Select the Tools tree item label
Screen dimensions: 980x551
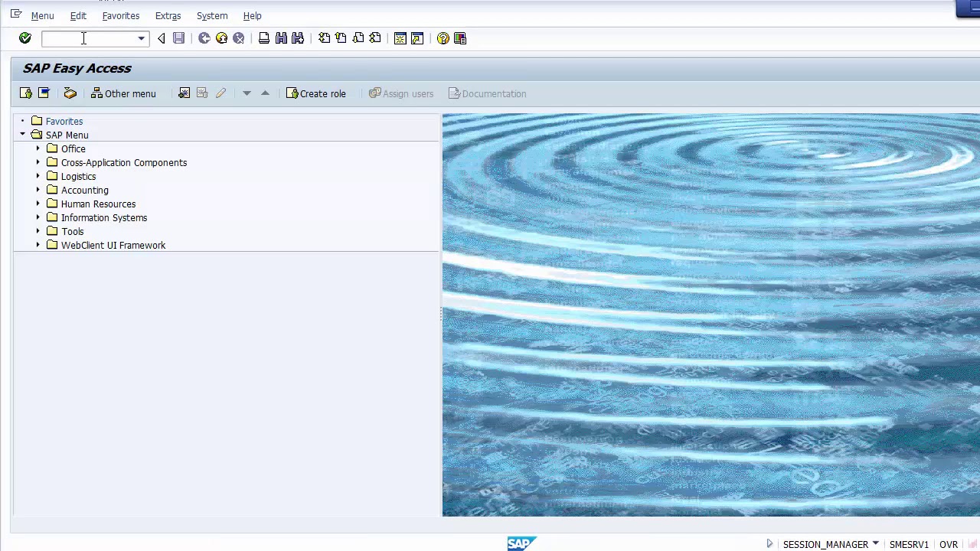click(73, 231)
